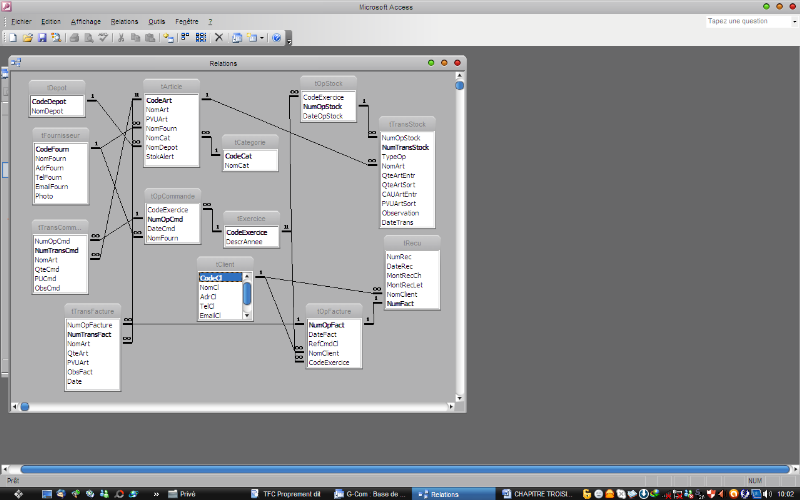
Task: Open the Relations menu
Action: (x=125, y=20)
